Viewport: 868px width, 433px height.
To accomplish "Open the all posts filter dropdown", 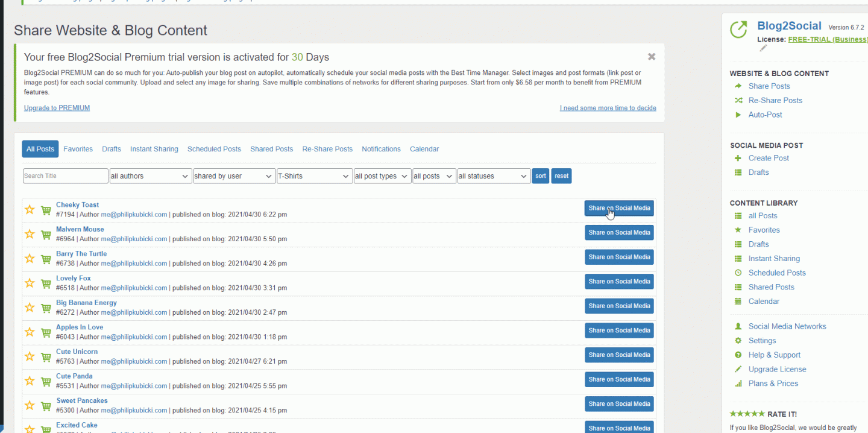I will 435,176.
